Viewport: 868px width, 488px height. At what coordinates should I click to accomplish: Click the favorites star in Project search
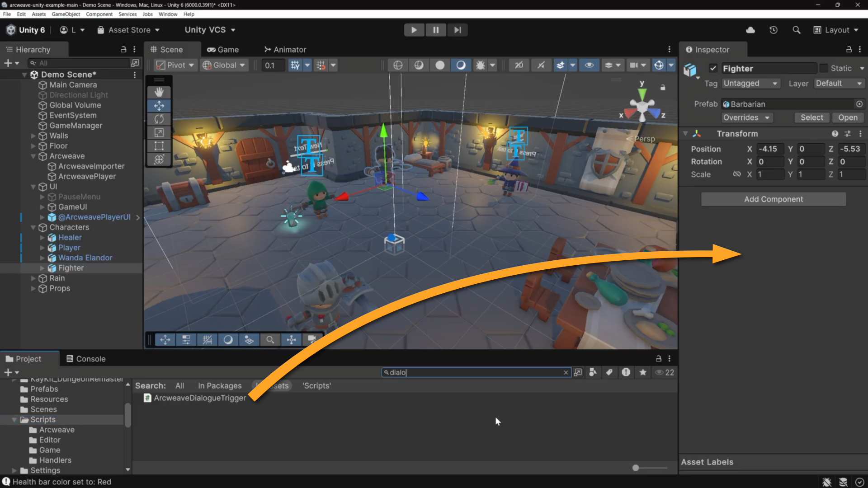(x=643, y=372)
